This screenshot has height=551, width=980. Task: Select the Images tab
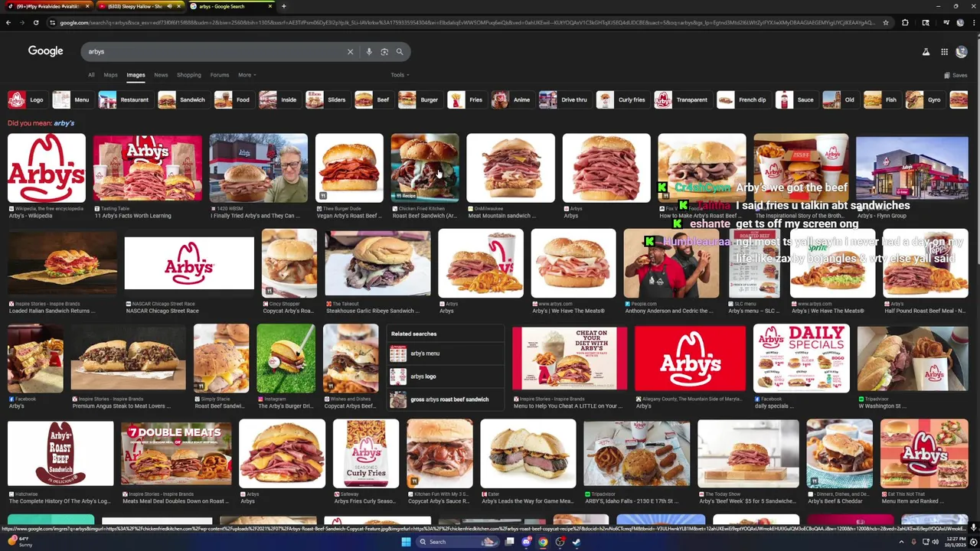[x=136, y=75]
